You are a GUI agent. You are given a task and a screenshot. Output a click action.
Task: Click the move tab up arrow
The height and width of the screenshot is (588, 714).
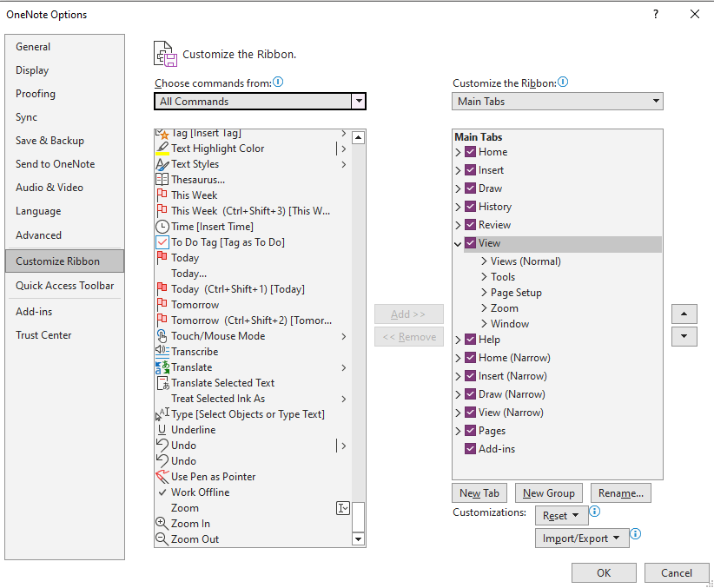[x=684, y=314]
